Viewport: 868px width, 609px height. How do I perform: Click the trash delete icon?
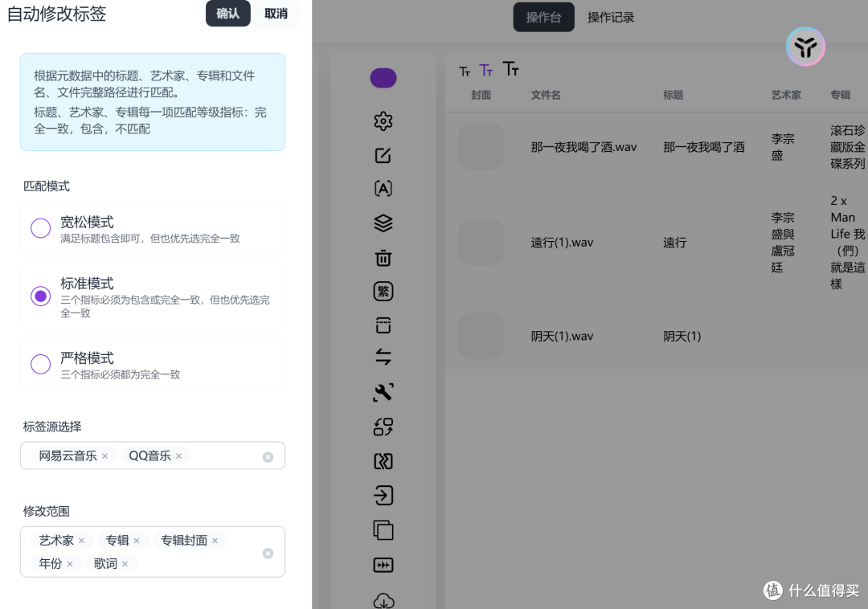(x=383, y=258)
